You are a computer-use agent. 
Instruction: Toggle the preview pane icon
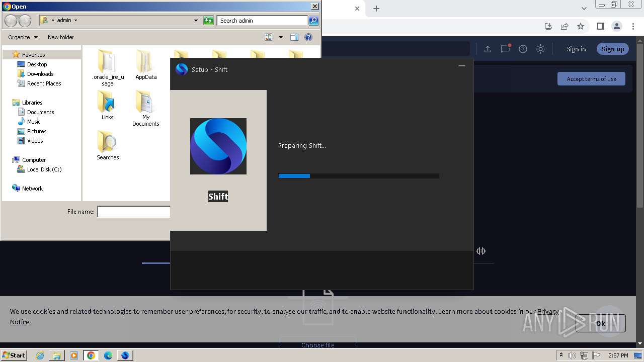tap(294, 37)
